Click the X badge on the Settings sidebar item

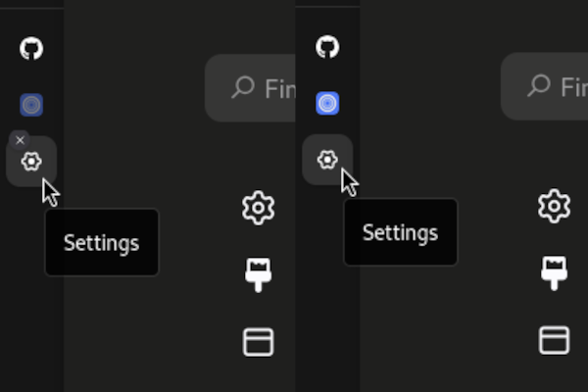tap(20, 140)
